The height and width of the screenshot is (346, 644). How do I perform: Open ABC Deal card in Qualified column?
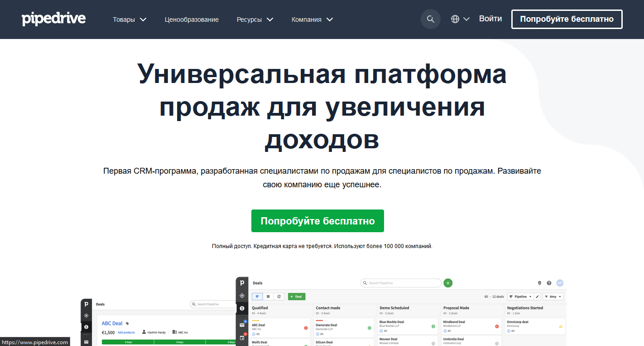tap(280, 328)
